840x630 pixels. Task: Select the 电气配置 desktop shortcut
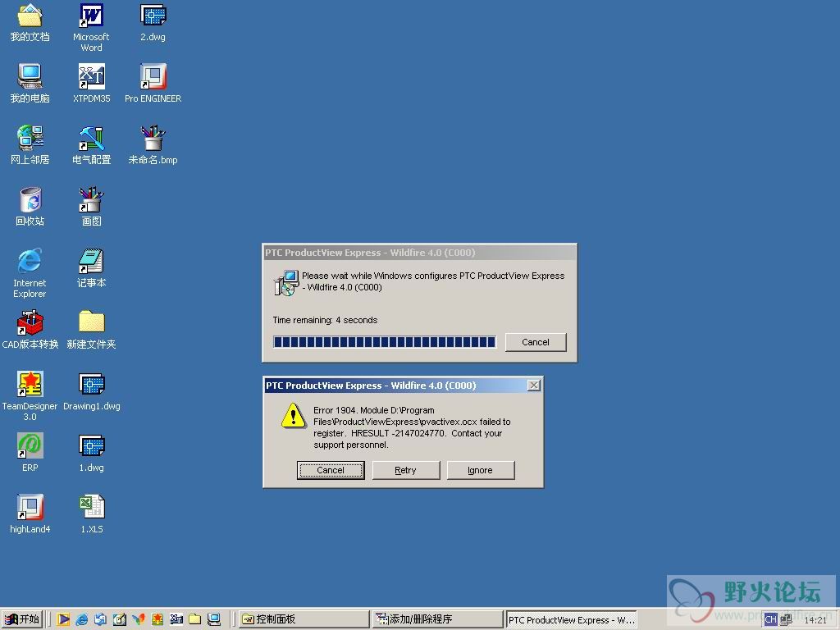point(92,145)
